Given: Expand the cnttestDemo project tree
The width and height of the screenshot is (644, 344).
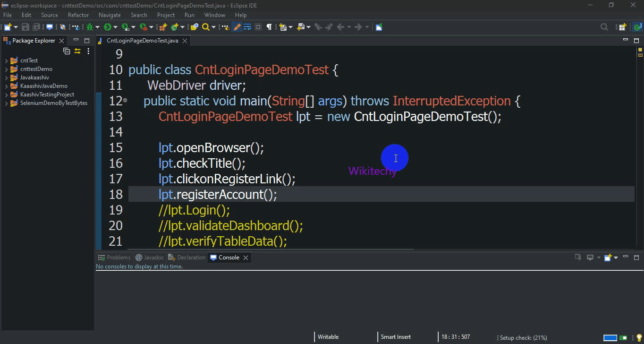Looking at the screenshot, I should (x=6, y=69).
